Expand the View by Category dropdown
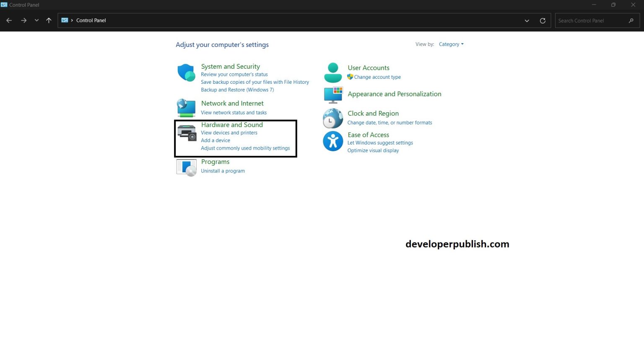Screen dimensions: 644x362 tap(451, 44)
